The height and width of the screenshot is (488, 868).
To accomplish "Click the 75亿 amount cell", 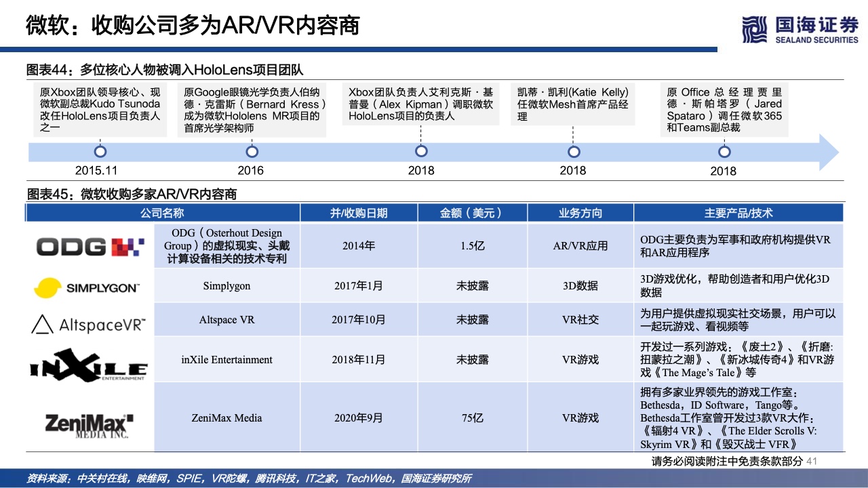I will pos(472,418).
